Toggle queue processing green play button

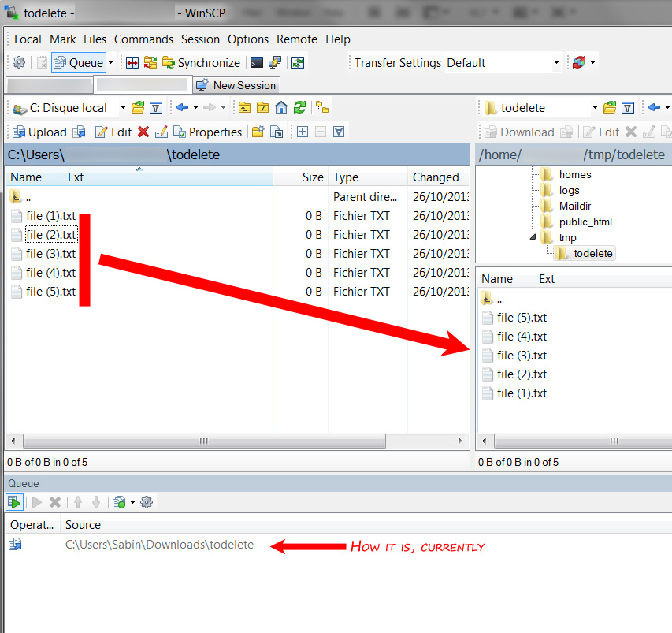[x=15, y=502]
